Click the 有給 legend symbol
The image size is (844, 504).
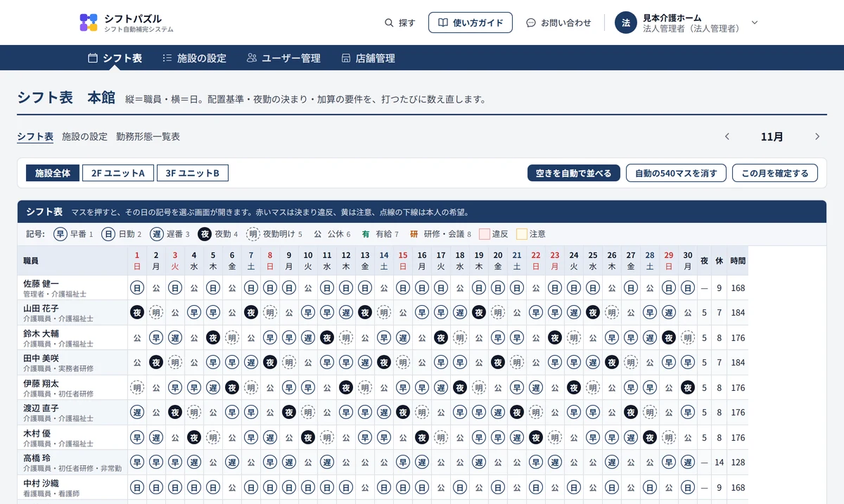click(x=366, y=234)
